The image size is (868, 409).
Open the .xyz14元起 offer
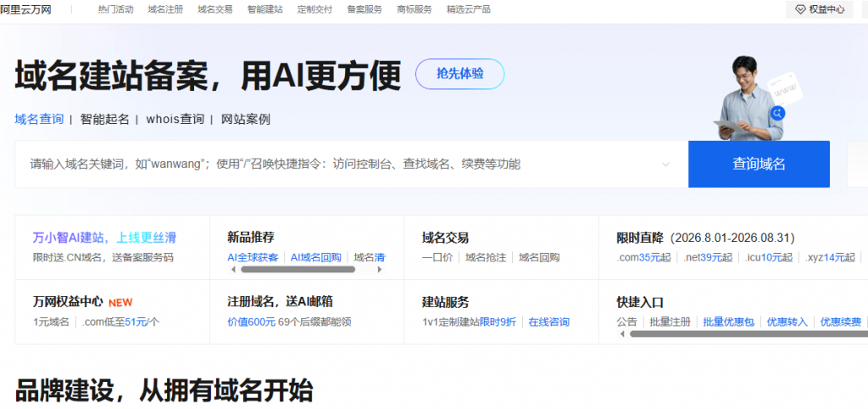831,257
